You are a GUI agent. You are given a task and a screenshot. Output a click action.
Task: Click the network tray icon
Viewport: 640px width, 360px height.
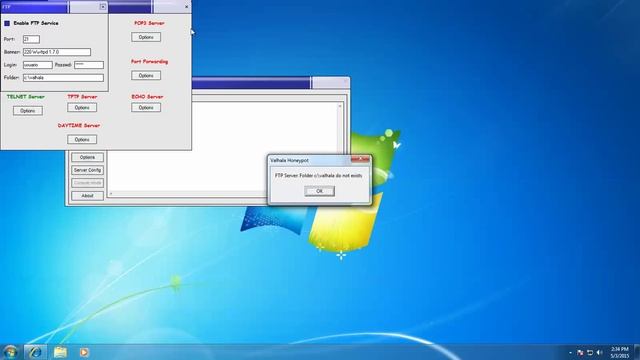pyautogui.click(x=590, y=352)
